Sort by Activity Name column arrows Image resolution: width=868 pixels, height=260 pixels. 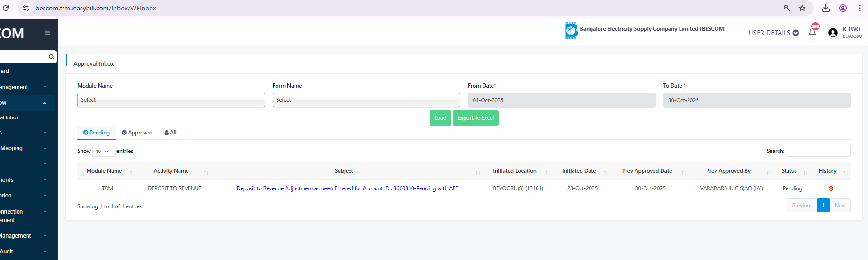(x=206, y=172)
